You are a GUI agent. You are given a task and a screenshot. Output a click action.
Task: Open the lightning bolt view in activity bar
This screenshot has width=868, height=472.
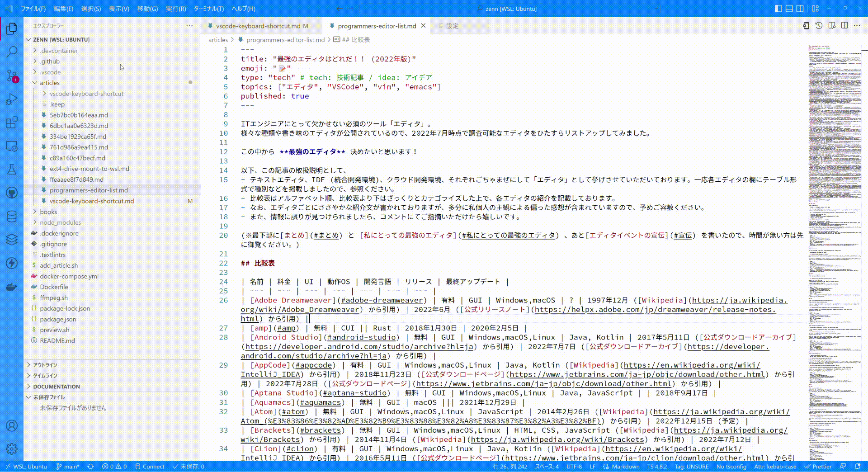pyautogui.click(x=12, y=263)
